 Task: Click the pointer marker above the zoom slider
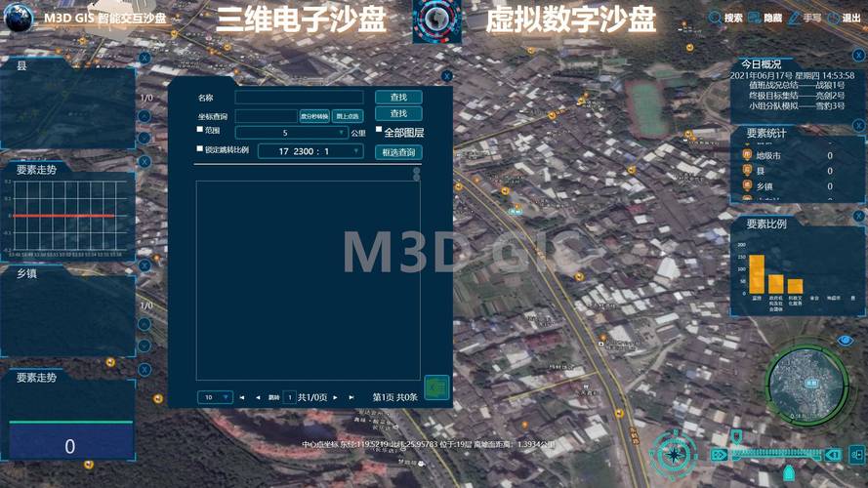[x=735, y=437]
